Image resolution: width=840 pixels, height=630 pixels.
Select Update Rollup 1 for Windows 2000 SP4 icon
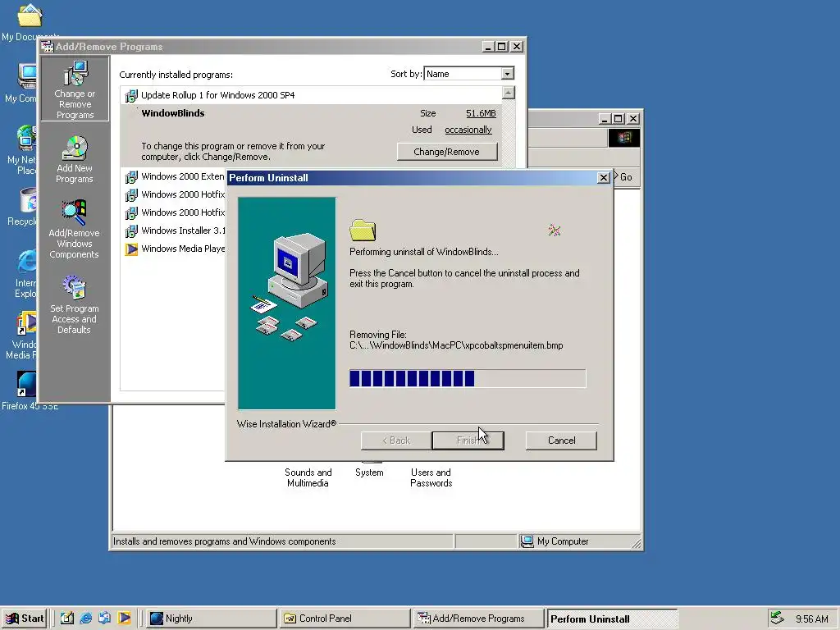coord(131,96)
